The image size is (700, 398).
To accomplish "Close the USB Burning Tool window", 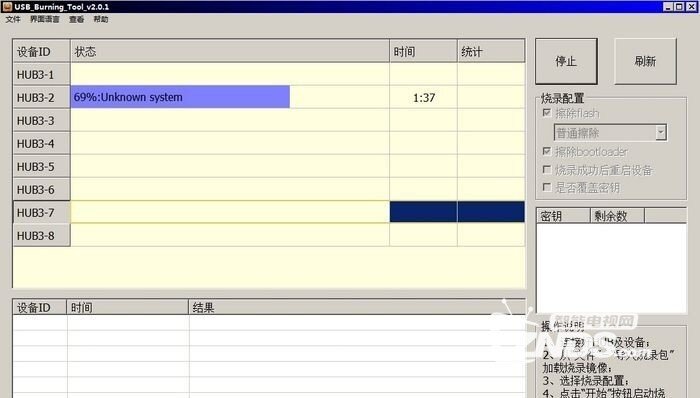I will [691, 6].
